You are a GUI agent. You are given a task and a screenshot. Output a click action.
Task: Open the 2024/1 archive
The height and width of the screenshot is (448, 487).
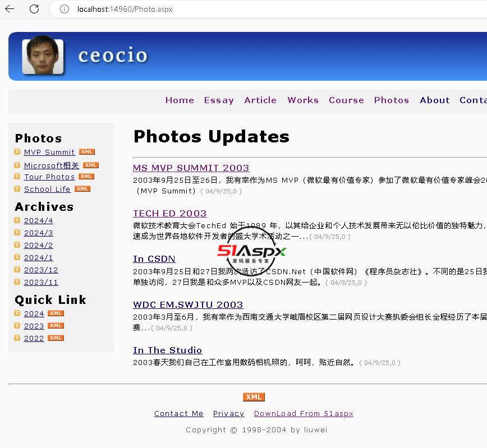click(x=39, y=258)
